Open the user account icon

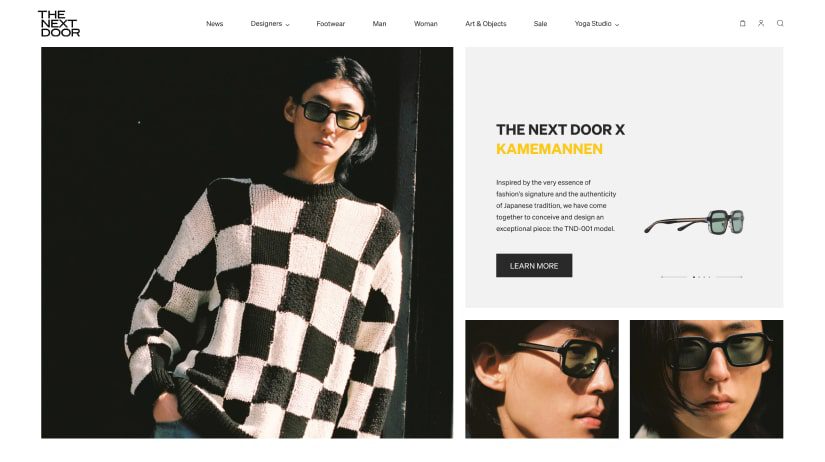tap(761, 23)
